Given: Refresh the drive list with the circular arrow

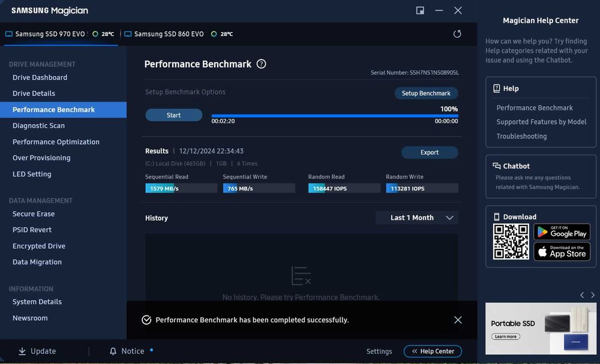Looking at the screenshot, I should (457, 34).
